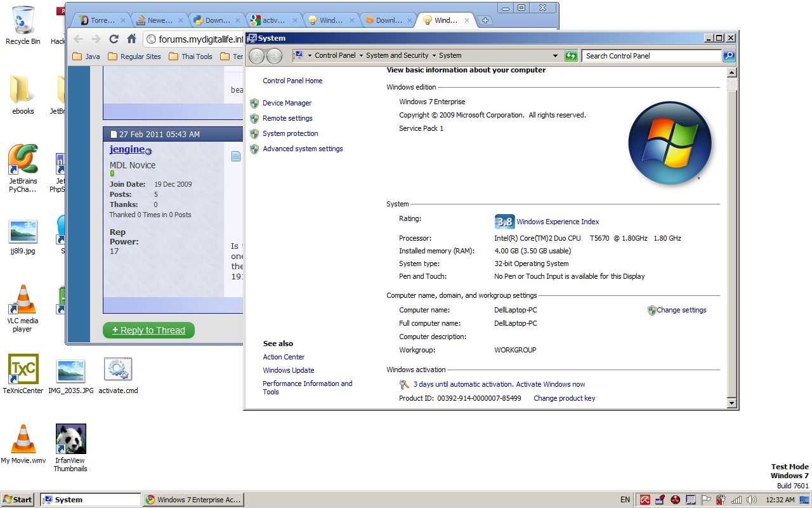Click the Chrome forward arrow
The height and width of the screenshot is (508, 812).
(96, 39)
